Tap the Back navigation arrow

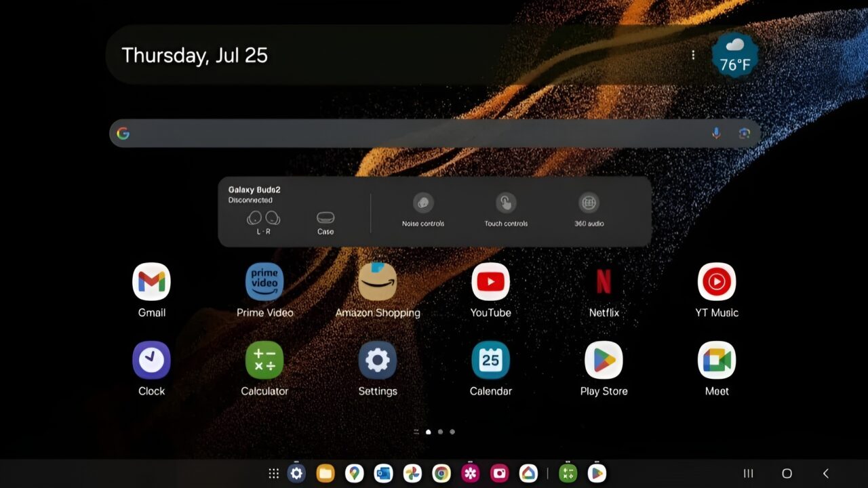pos(825,474)
